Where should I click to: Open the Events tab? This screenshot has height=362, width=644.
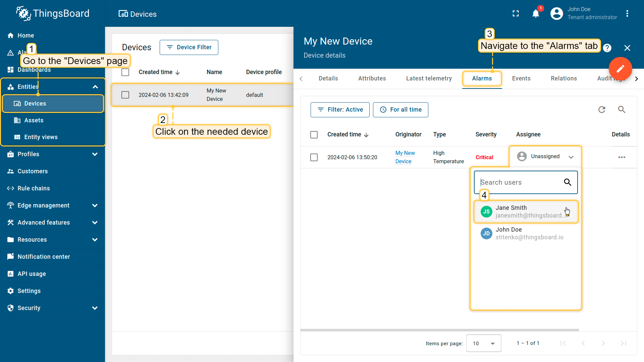pyautogui.click(x=521, y=78)
